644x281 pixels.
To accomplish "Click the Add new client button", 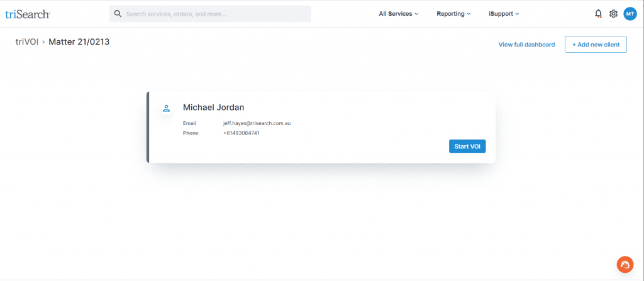I will click(x=596, y=45).
